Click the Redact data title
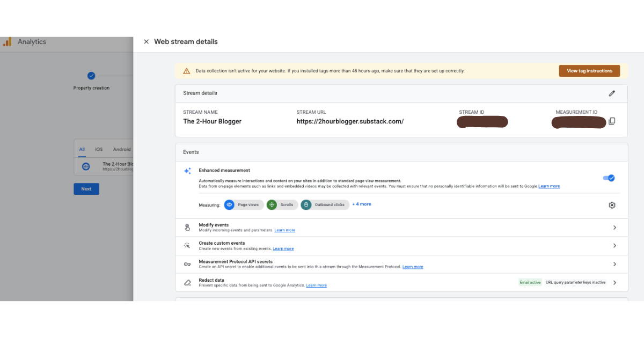The image size is (644, 338). click(211, 280)
